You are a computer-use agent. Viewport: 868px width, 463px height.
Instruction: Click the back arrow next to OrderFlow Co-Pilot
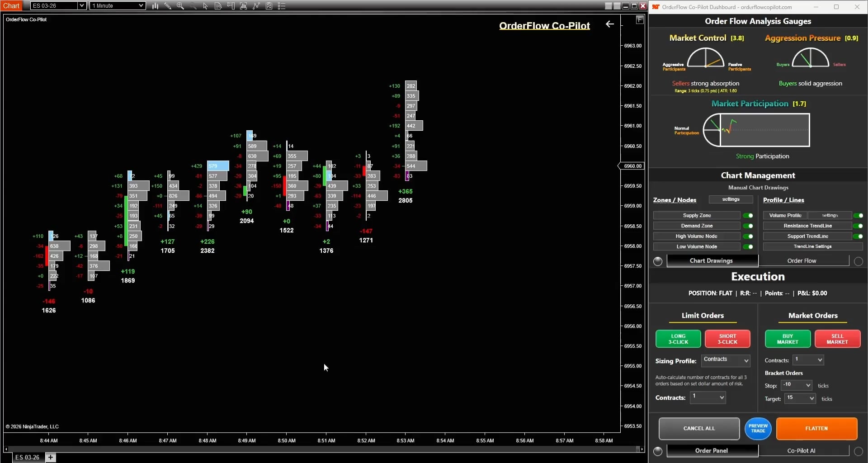pos(609,24)
